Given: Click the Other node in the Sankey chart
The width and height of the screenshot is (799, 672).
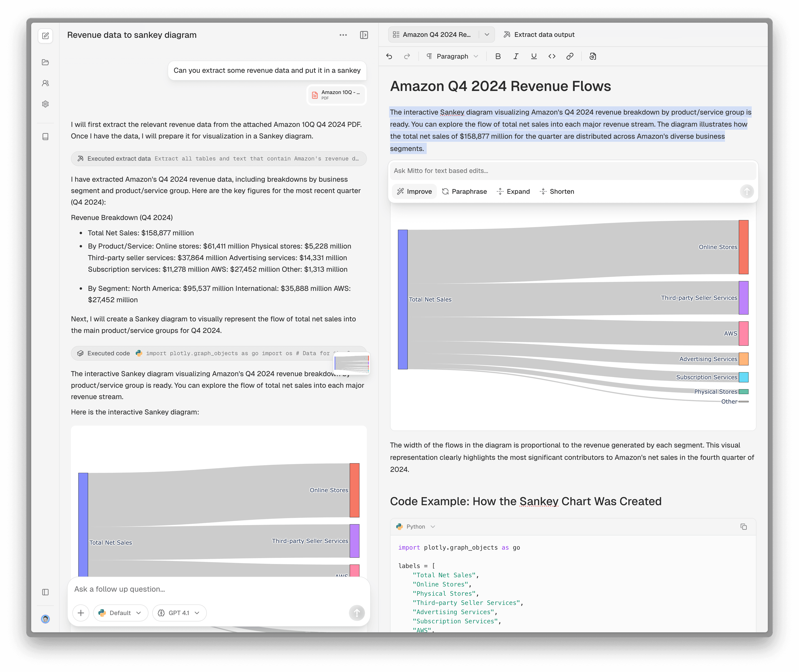Looking at the screenshot, I should pyautogui.click(x=743, y=401).
